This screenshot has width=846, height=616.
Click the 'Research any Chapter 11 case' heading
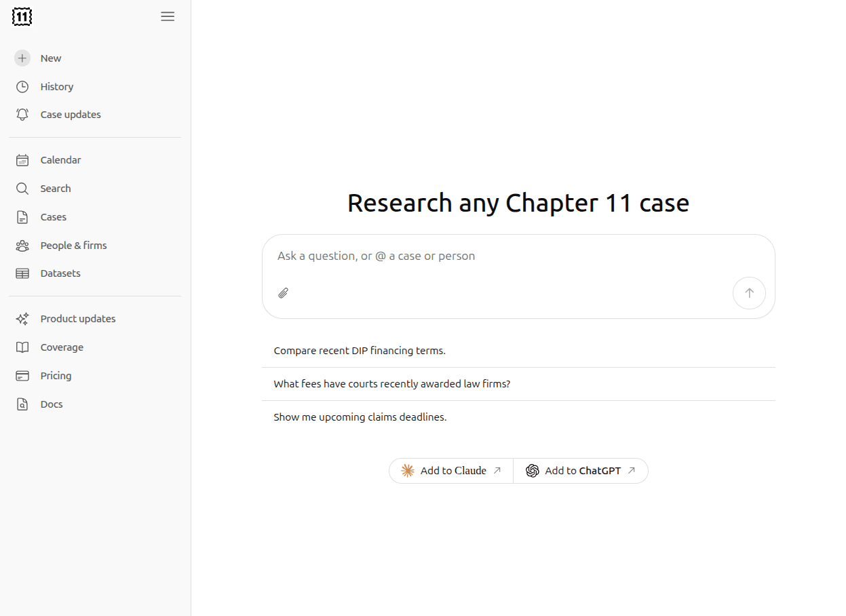(518, 203)
